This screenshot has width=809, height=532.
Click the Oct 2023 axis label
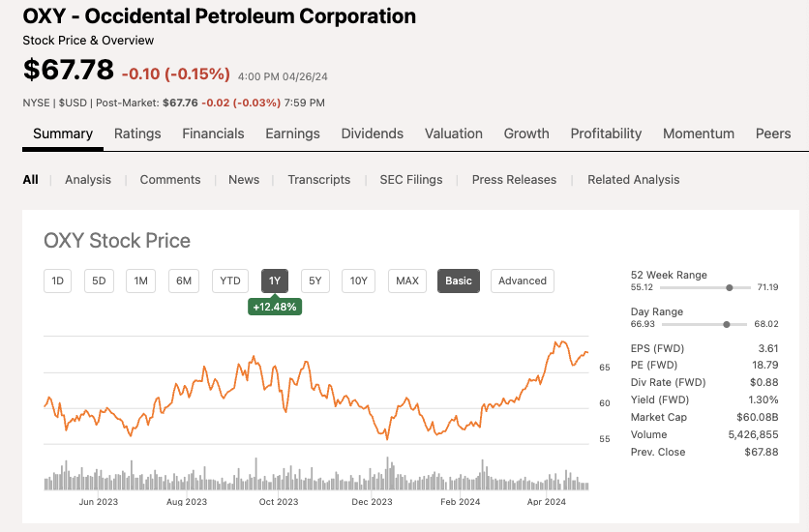pyautogui.click(x=279, y=502)
